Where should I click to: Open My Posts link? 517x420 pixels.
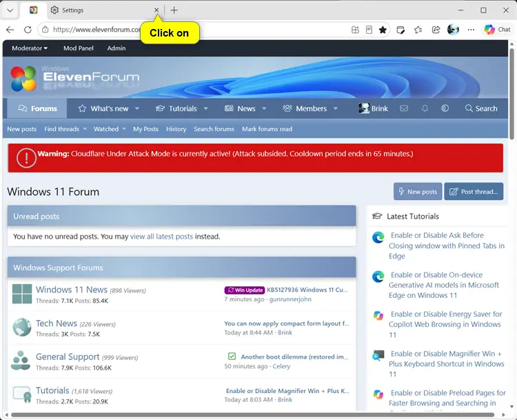[x=145, y=129]
